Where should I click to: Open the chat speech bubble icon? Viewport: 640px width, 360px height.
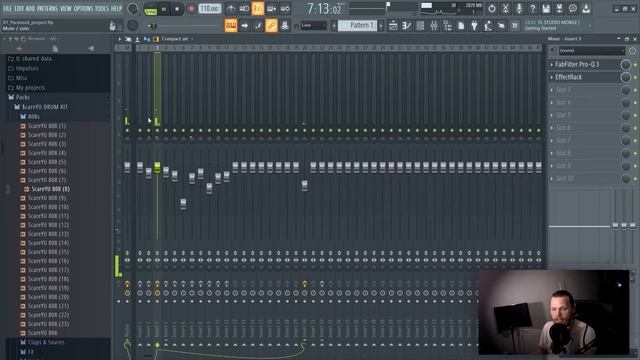[573, 8]
